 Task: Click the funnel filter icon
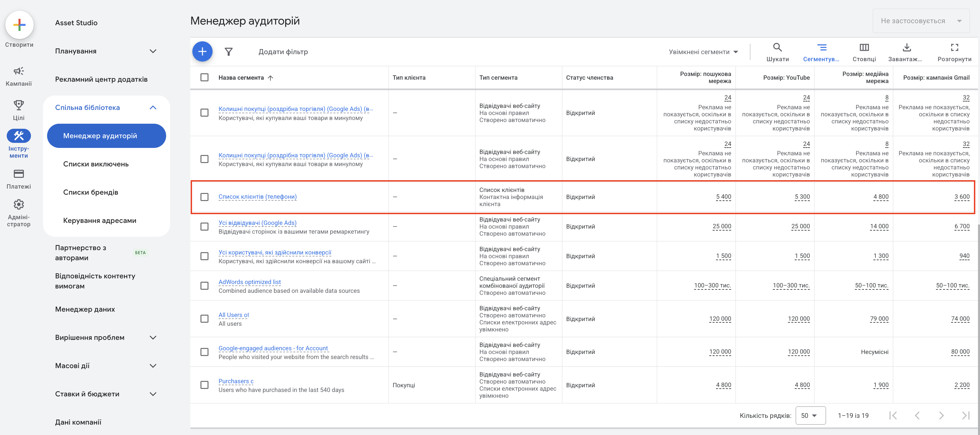(x=228, y=51)
